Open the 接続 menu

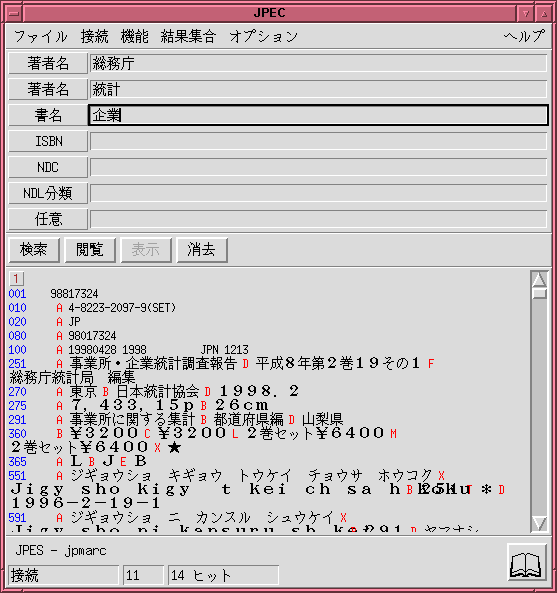[x=95, y=37]
